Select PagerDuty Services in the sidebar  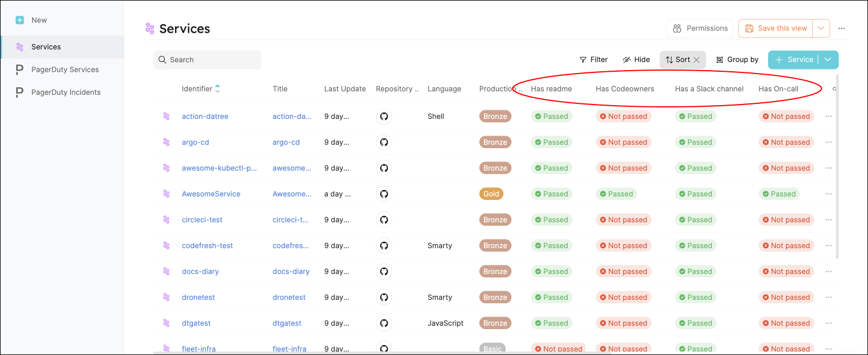coord(65,70)
